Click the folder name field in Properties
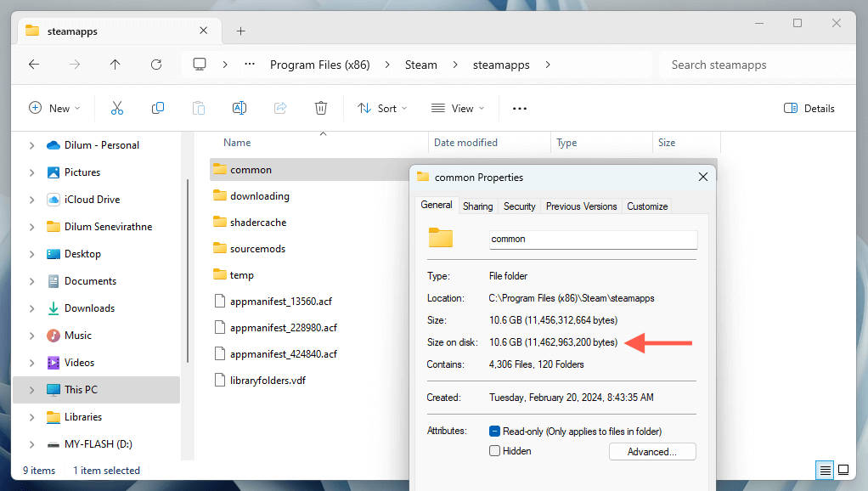868x491 pixels. tap(593, 240)
